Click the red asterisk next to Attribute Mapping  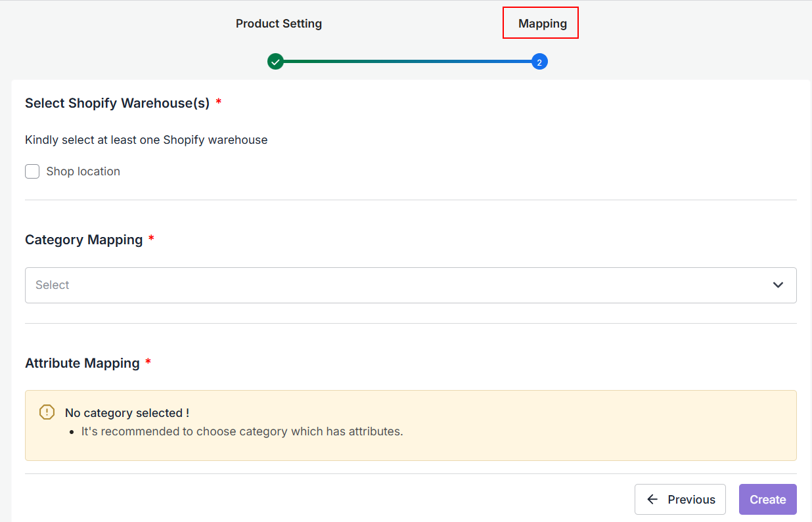click(x=148, y=363)
